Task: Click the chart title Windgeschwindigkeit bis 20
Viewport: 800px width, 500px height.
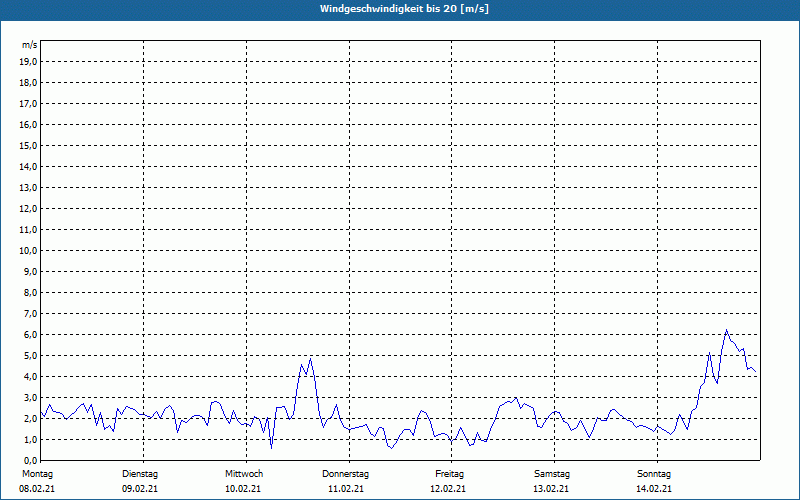Action: pos(404,9)
